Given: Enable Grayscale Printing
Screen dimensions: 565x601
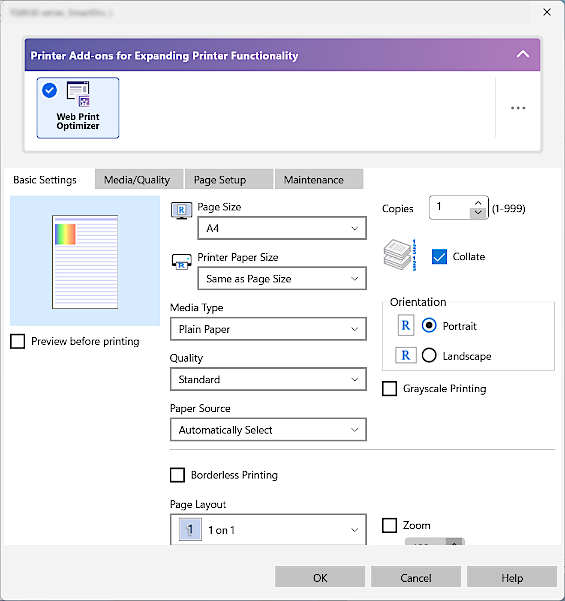Looking at the screenshot, I should click(389, 388).
